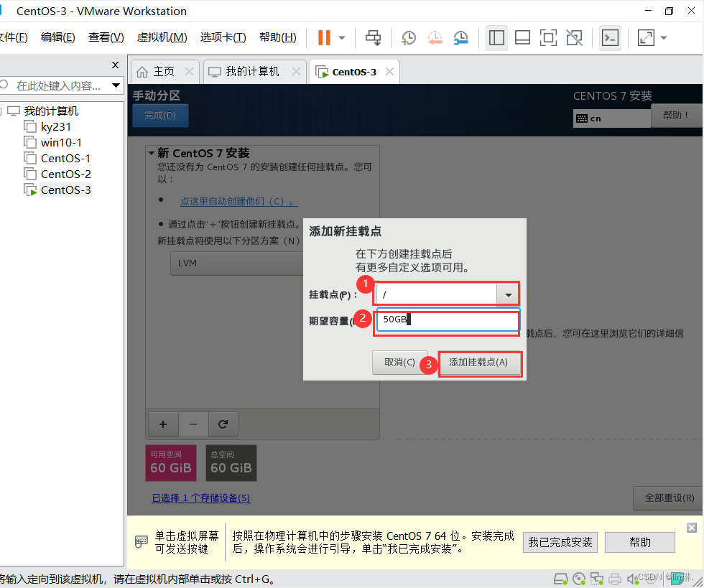Select 我的计算机 in the library tree
This screenshot has width=704, height=588.
click(51, 111)
